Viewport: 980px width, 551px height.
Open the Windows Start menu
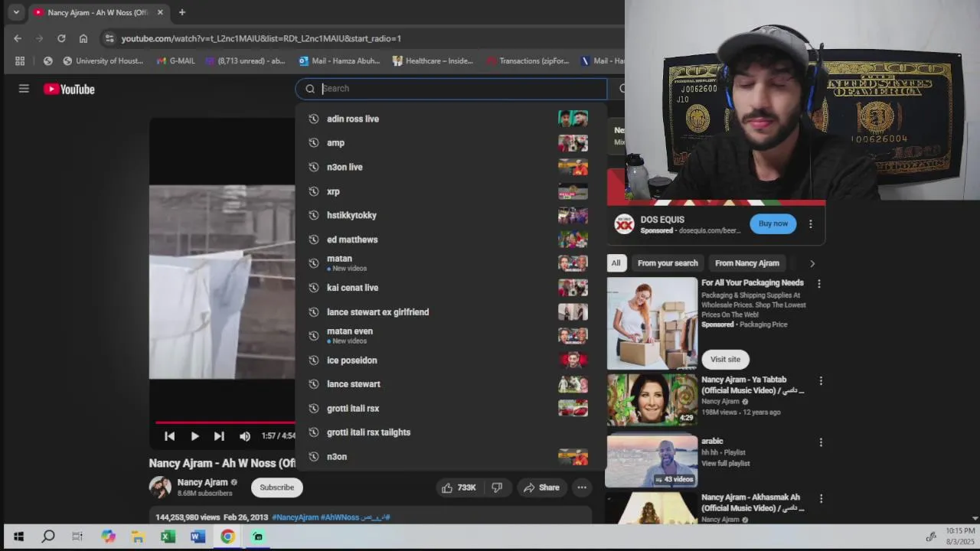[x=18, y=536]
